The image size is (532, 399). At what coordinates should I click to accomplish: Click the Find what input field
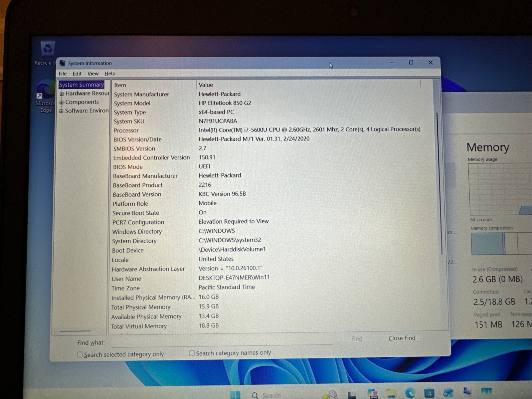pyautogui.click(x=222, y=341)
